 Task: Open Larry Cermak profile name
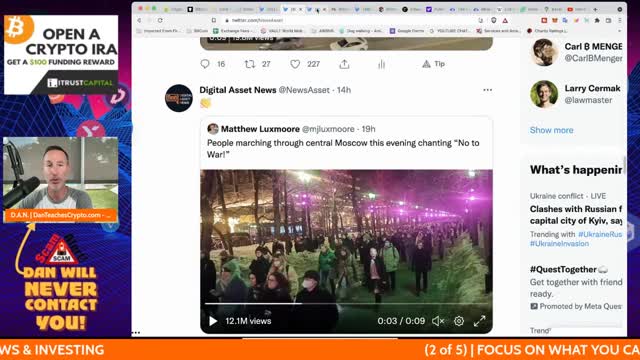tap(592, 88)
